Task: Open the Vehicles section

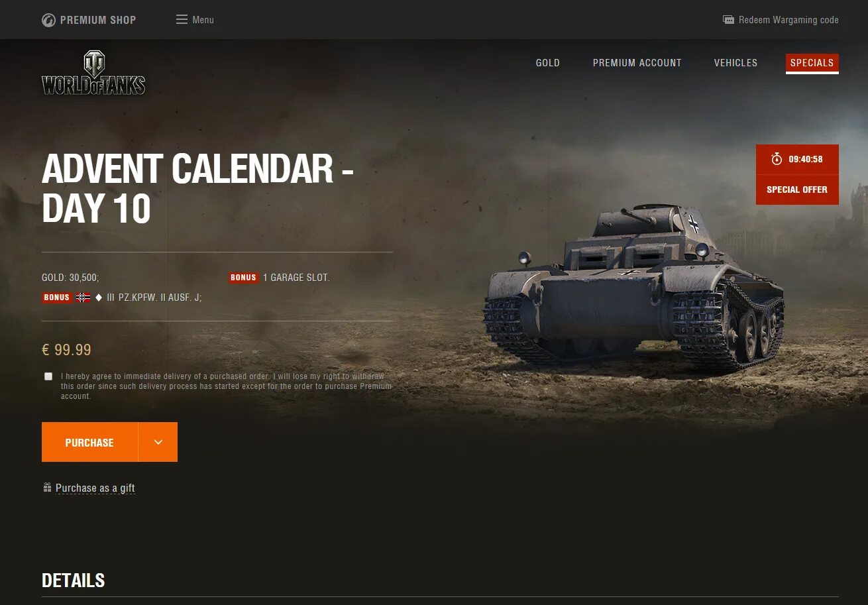Action: pyautogui.click(x=735, y=63)
